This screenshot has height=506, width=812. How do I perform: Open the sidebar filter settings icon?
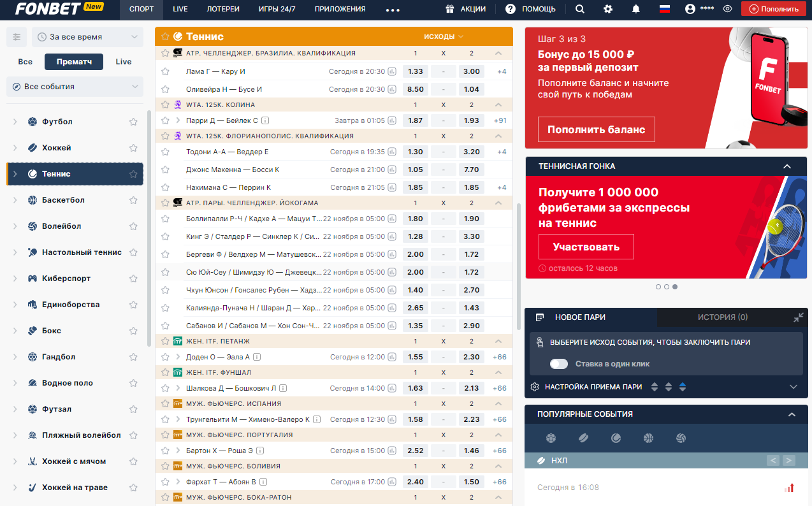(x=17, y=37)
